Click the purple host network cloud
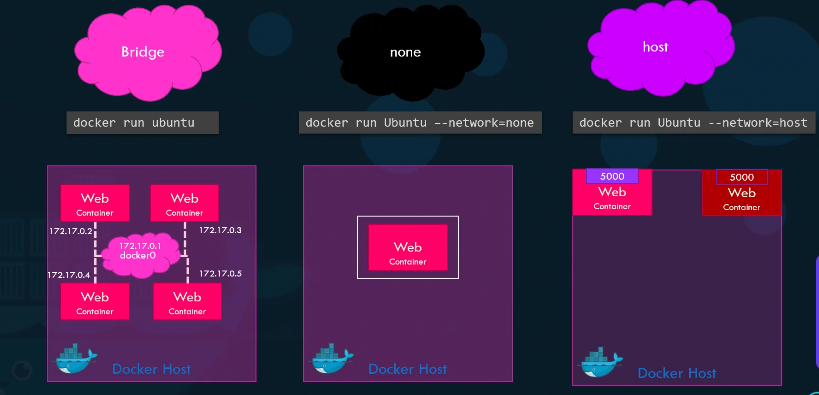The image size is (819, 395). coord(662,47)
